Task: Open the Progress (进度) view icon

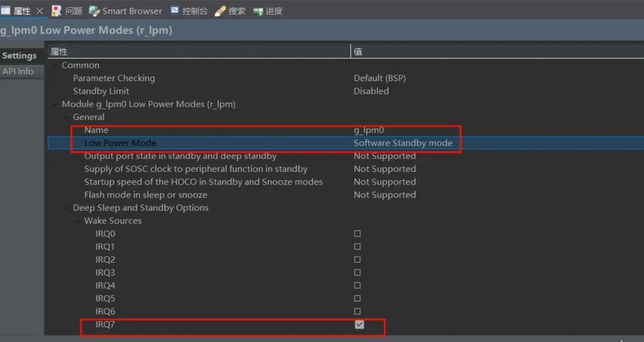Action: pos(258,11)
